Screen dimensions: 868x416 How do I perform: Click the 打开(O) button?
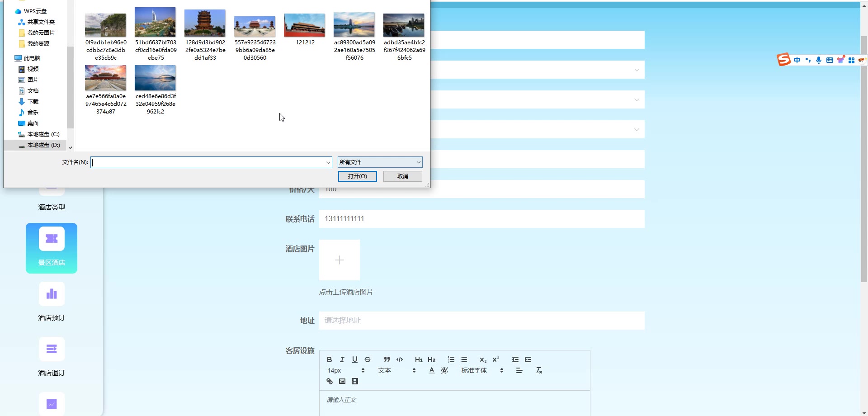[x=358, y=176]
